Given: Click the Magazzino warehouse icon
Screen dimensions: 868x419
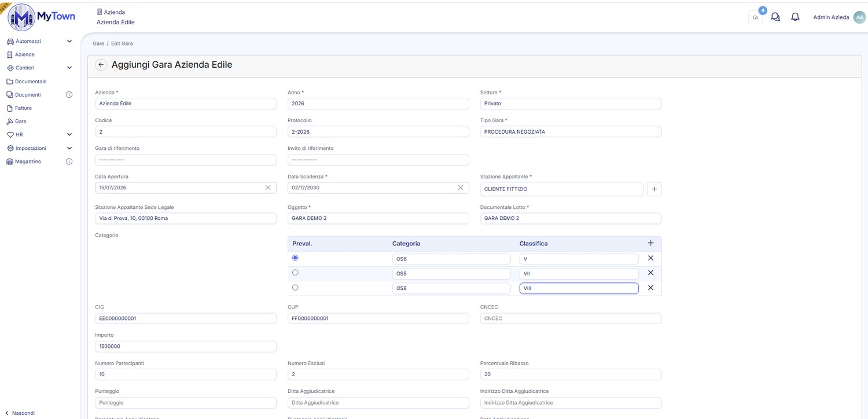Looking at the screenshot, I should (10, 161).
